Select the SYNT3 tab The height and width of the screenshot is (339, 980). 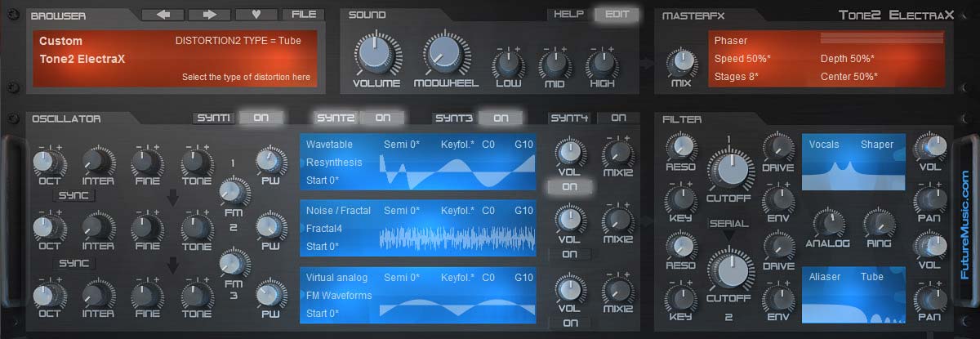click(x=454, y=118)
